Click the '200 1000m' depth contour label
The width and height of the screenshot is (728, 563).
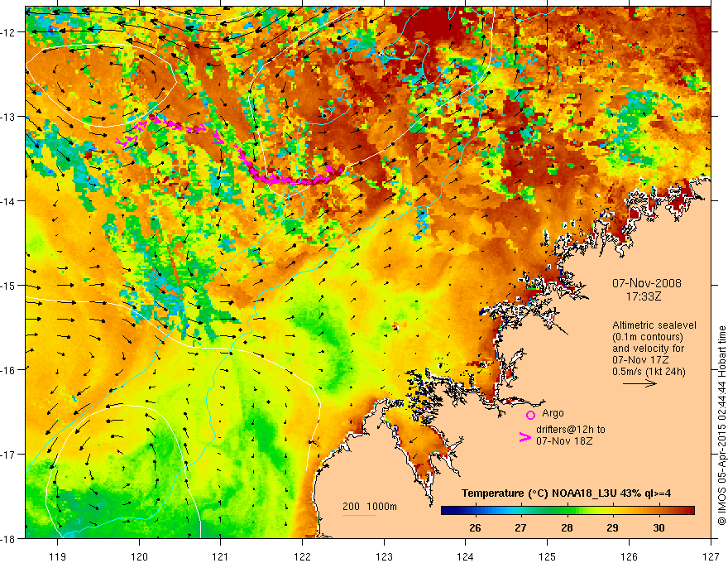pos(370,507)
